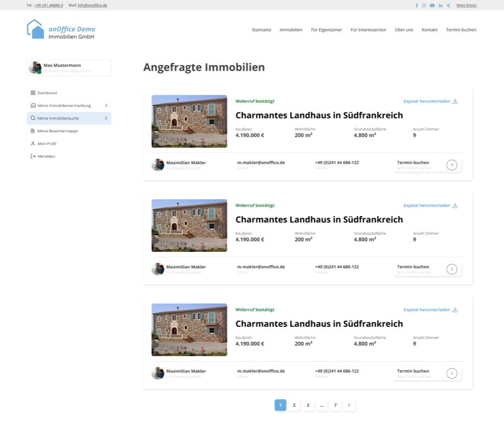Go to page 7 in the pagination

(335, 405)
